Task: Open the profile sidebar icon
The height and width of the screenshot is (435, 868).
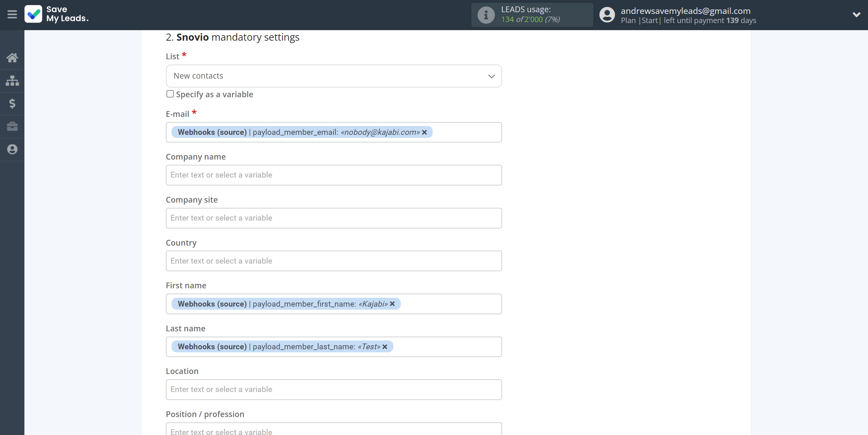Action: [x=12, y=149]
